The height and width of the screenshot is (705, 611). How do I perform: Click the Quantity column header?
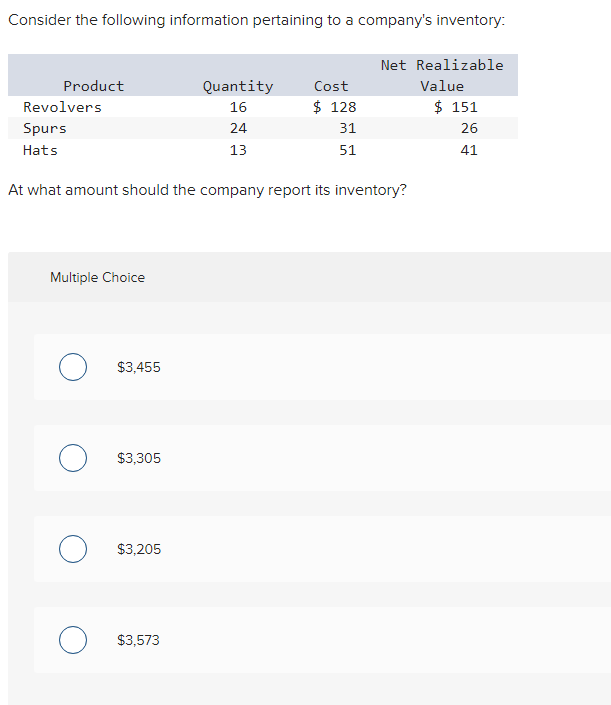tap(238, 86)
